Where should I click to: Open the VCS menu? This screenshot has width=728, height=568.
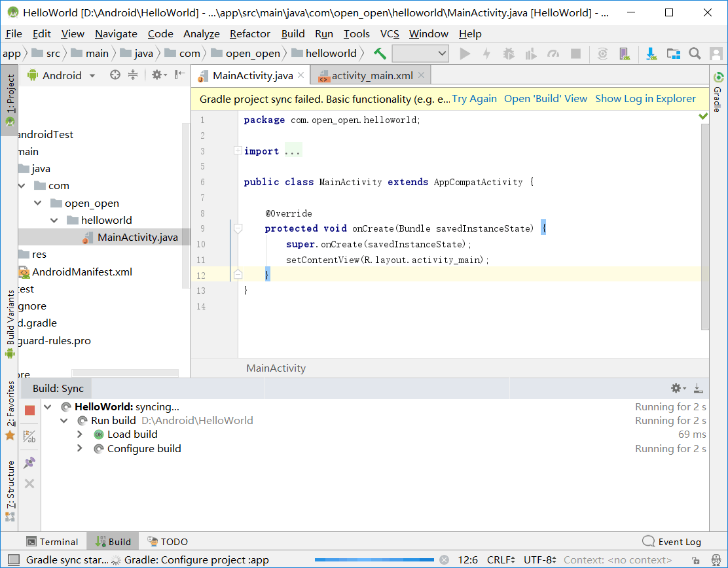click(390, 34)
